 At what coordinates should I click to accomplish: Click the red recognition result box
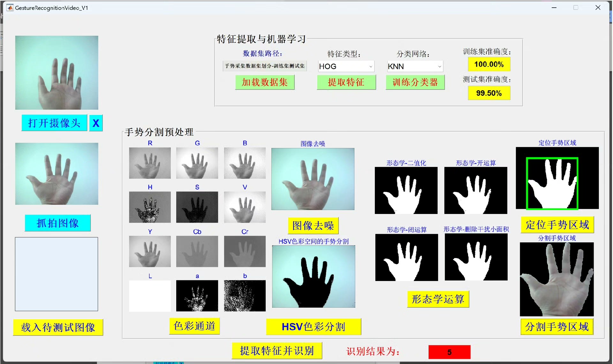point(449,352)
